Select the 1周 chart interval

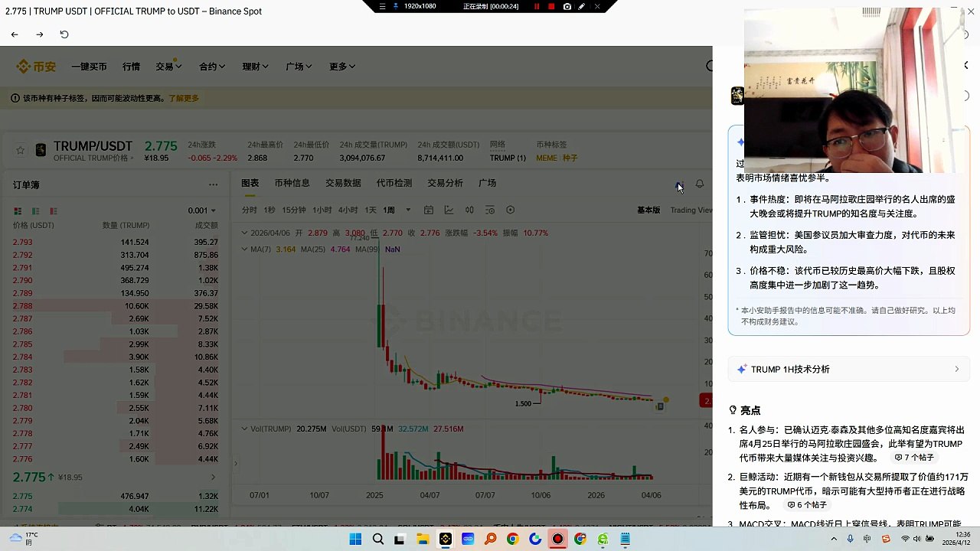(389, 210)
